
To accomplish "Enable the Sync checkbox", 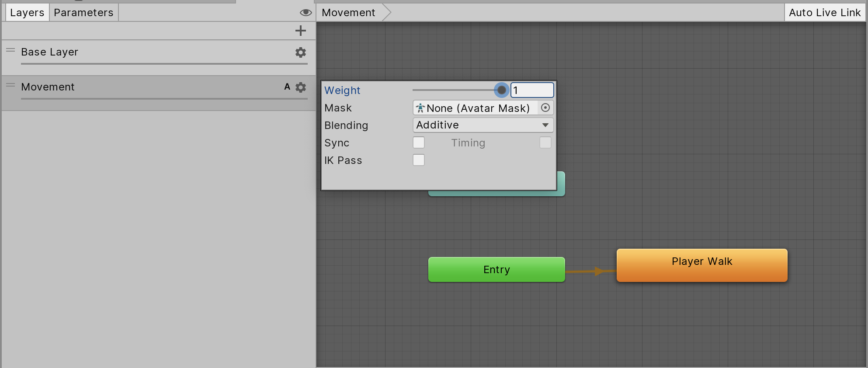I will [x=419, y=143].
